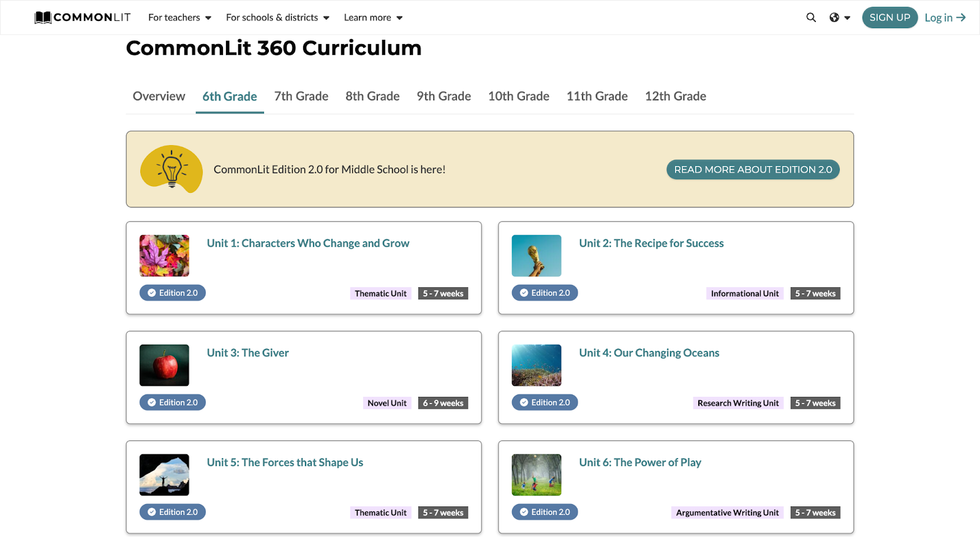Click the lightbulb icon in the banner
The image size is (980, 537).
171,169
